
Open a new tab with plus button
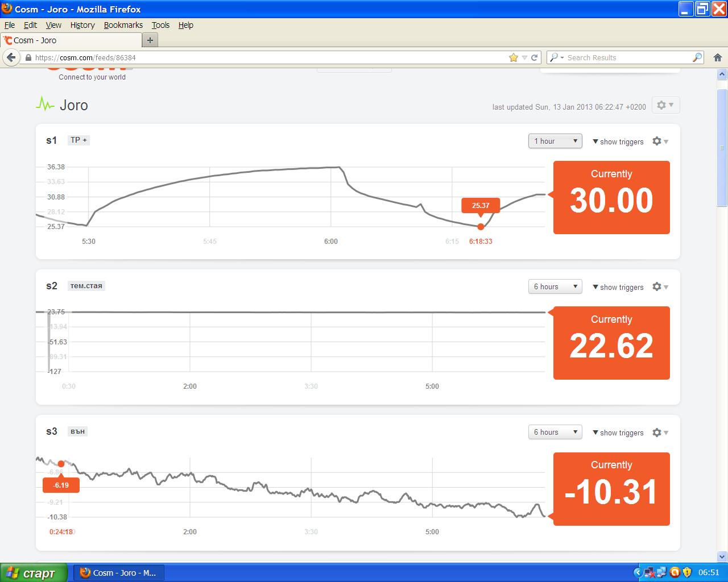pos(150,40)
